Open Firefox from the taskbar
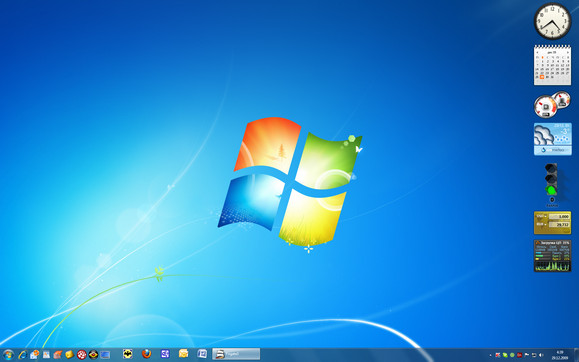This screenshot has height=362, width=579. [147, 354]
